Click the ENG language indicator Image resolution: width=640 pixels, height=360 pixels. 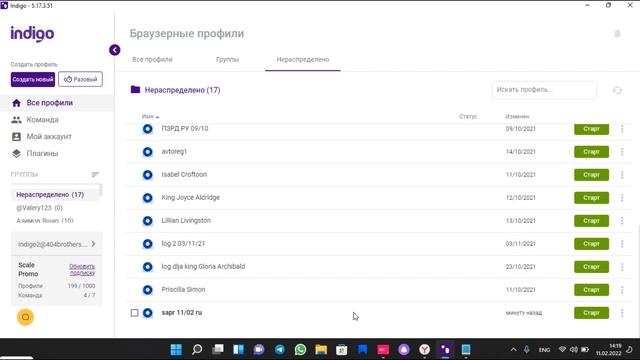(544, 350)
